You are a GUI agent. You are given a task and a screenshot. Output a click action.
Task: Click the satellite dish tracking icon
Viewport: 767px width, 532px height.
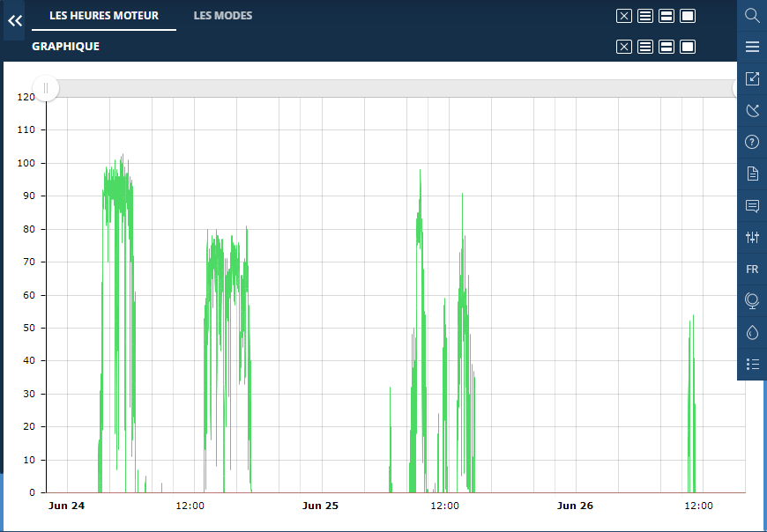pyautogui.click(x=752, y=110)
